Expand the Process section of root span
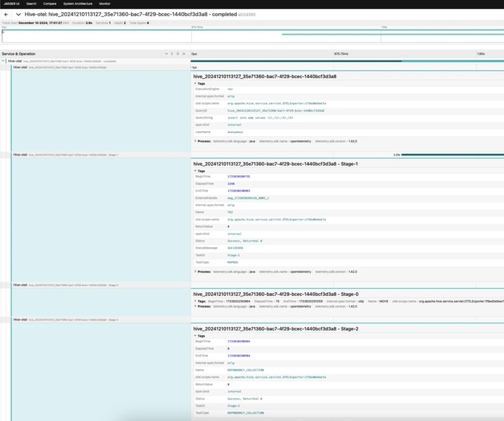Viewport: 504px width, 421px height. pos(197,143)
